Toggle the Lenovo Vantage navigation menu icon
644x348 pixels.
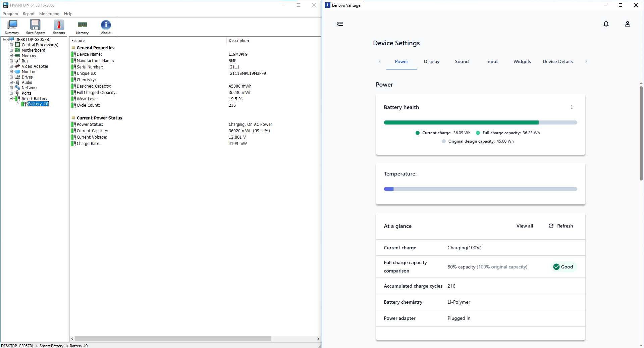coord(340,24)
